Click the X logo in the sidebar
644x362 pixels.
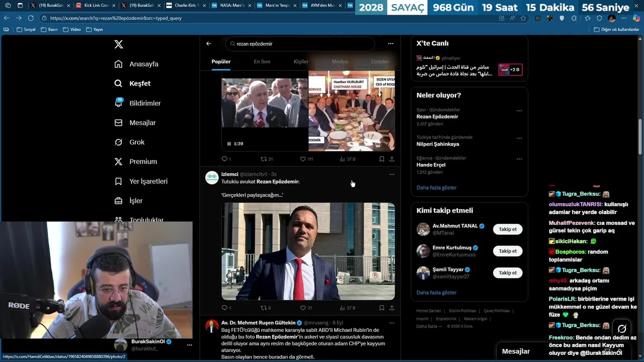[x=119, y=44]
